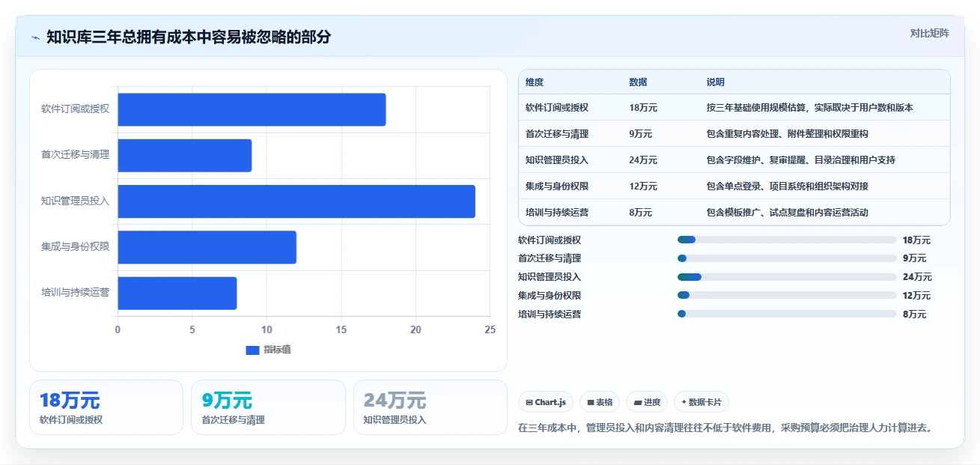Screen dimensions: 980x465
Task: Toggle the 指标值 legend color box
Action: pyautogui.click(x=252, y=350)
